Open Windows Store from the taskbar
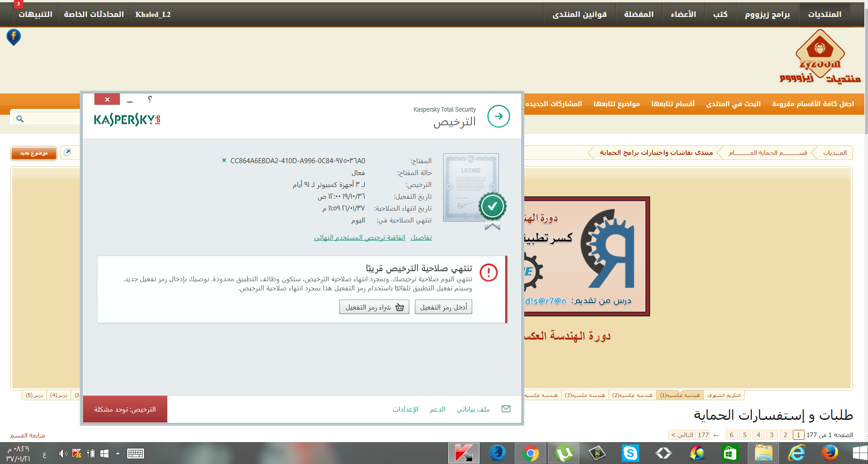868x464 pixels. point(730,453)
